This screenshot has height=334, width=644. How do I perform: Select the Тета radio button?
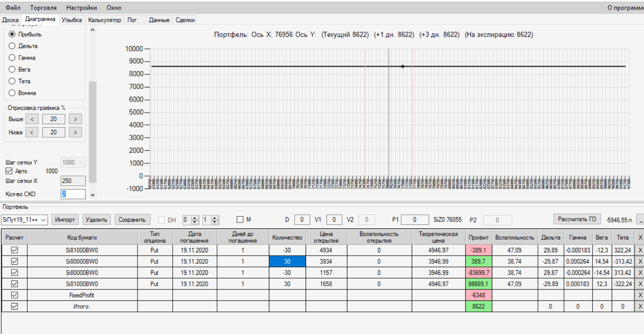pos(20,81)
